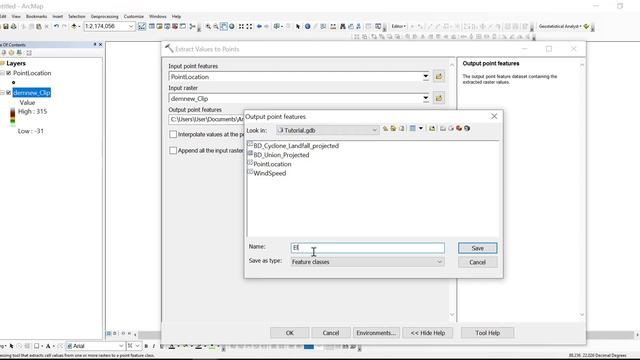Click the Fixed Zoom In icon
The image size is (640, 360).
pyautogui.click(x=241, y=27)
